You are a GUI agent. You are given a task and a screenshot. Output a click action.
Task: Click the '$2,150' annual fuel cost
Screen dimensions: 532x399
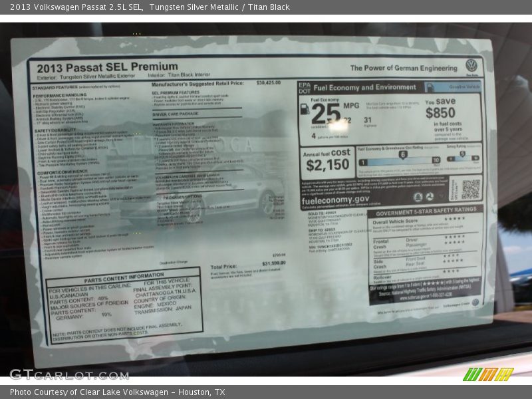coord(327,165)
